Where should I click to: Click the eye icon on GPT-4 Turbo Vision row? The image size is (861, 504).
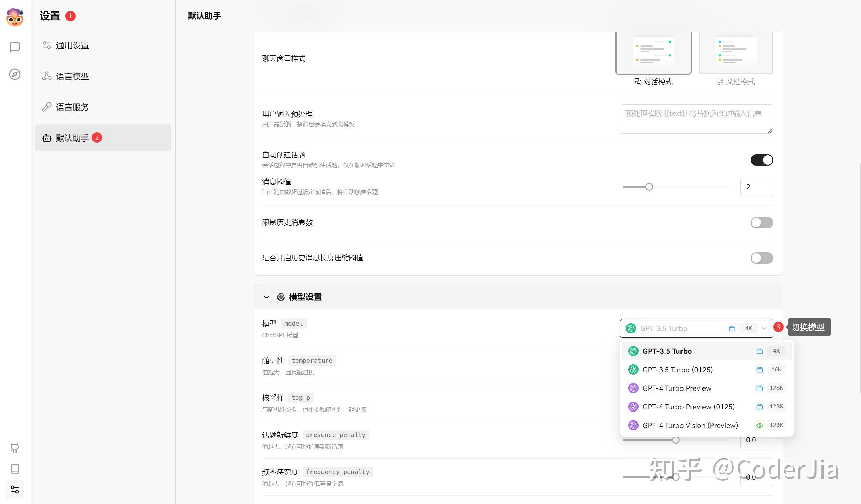click(x=760, y=425)
